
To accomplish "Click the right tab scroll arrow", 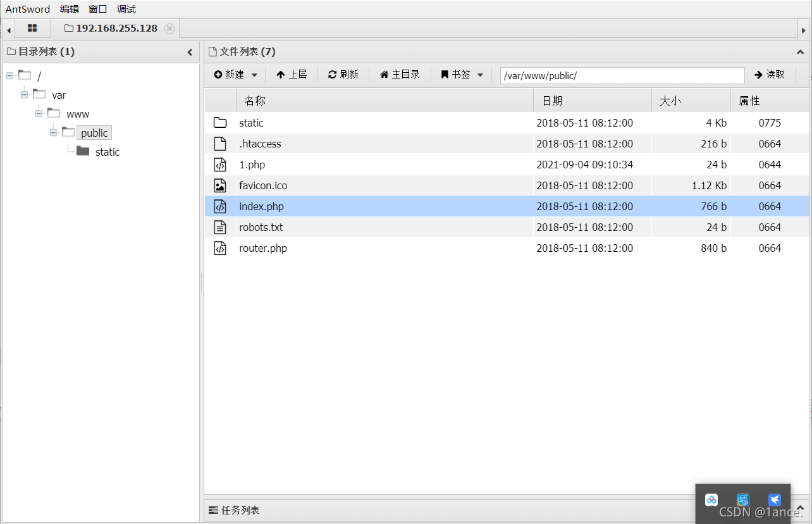I will [x=804, y=29].
